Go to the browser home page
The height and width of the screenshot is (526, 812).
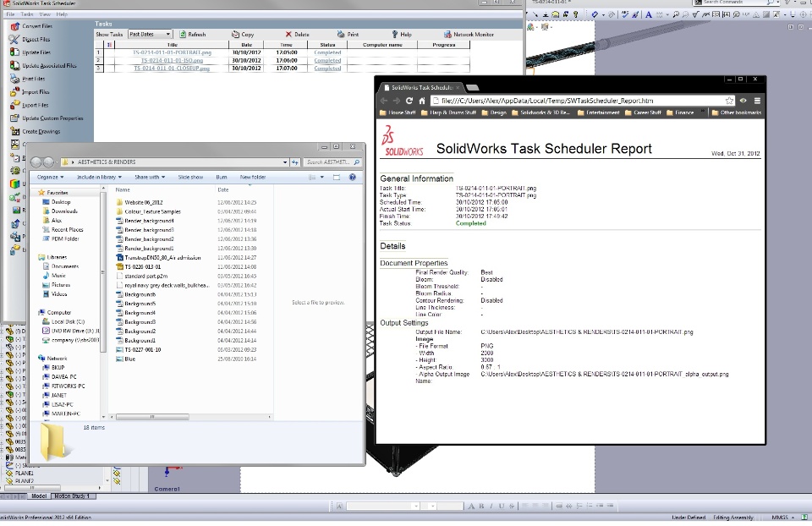[x=422, y=101]
